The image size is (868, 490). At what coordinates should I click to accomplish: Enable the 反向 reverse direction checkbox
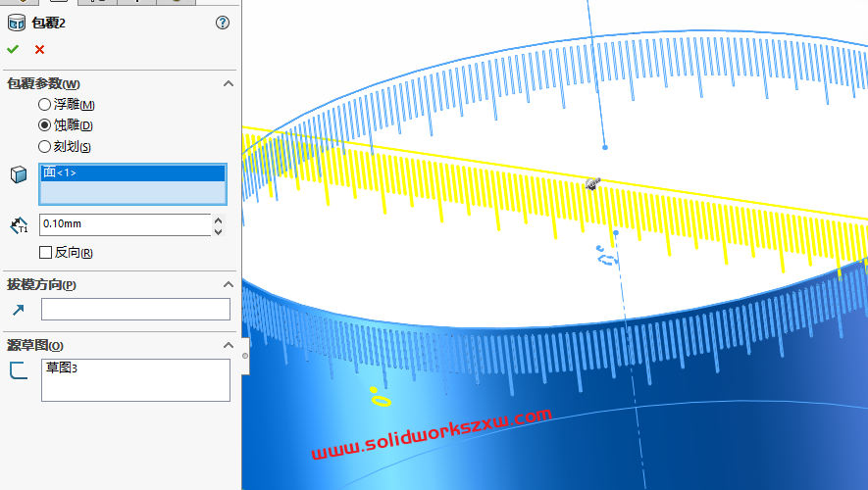click(x=45, y=253)
